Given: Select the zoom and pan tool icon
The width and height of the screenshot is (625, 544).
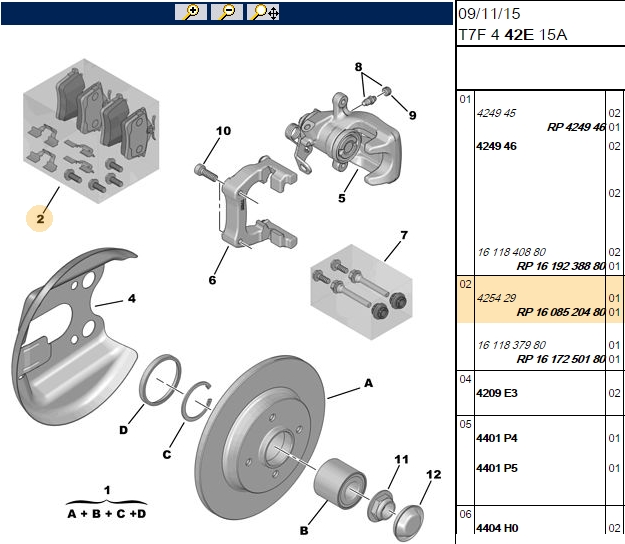Looking at the screenshot, I should click(263, 12).
